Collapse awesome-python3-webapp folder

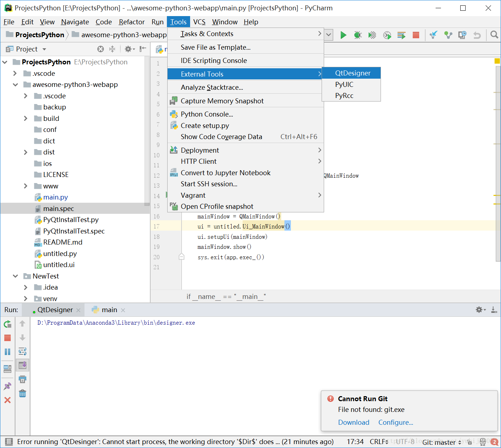(15, 85)
